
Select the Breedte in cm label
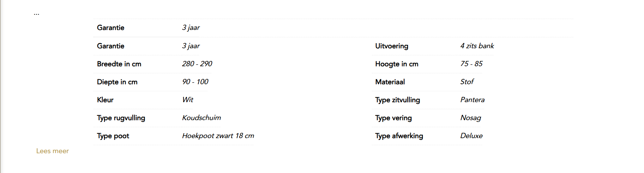tap(119, 64)
